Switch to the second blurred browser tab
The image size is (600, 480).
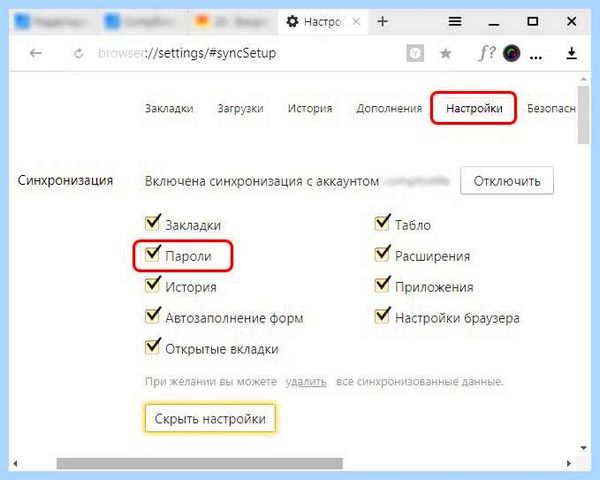(142, 22)
